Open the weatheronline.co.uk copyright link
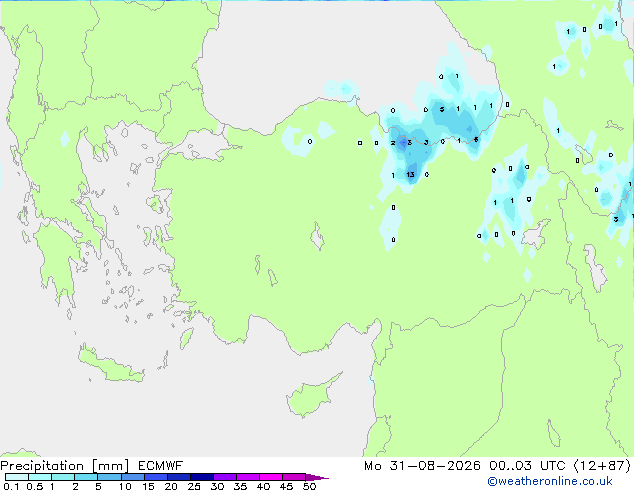Screen dimensions: 634x490 [550, 481]
